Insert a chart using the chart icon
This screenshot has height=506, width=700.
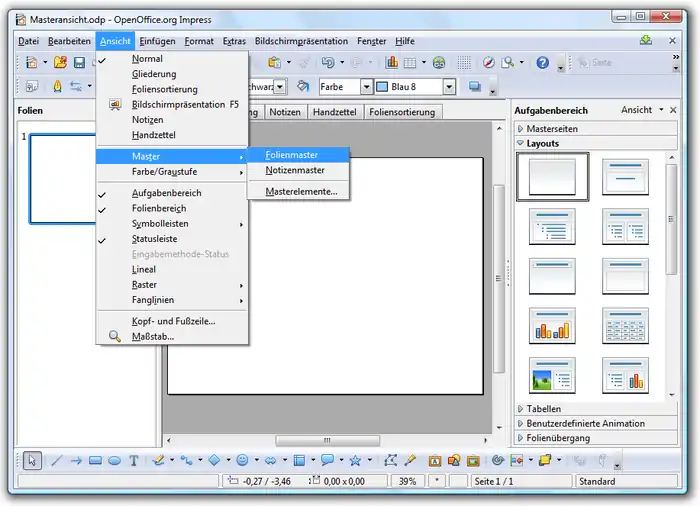point(392,63)
